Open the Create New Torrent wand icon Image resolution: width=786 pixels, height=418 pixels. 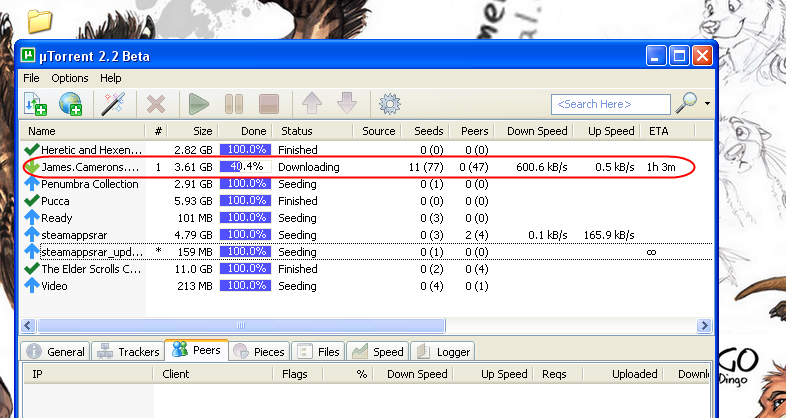click(x=112, y=104)
